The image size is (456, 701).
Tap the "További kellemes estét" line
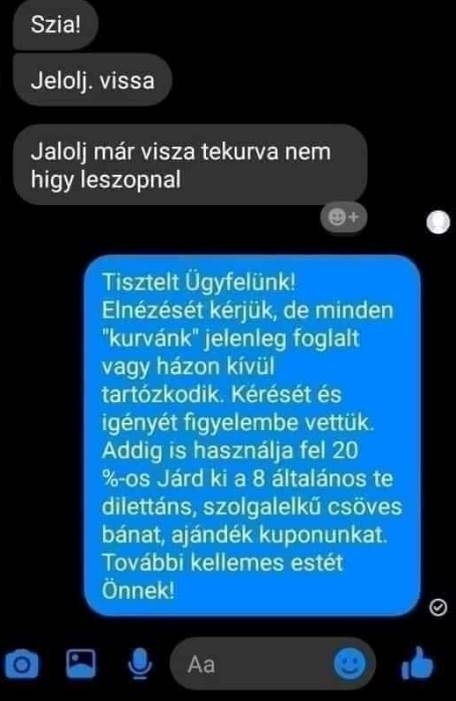click(223, 562)
